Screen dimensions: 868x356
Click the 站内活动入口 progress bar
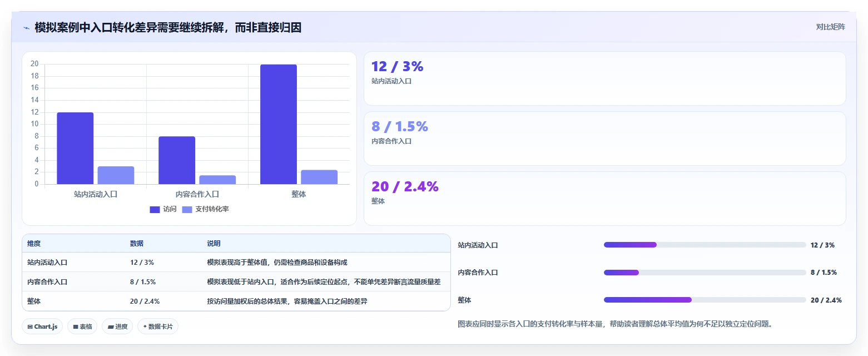tap(705, 245)
